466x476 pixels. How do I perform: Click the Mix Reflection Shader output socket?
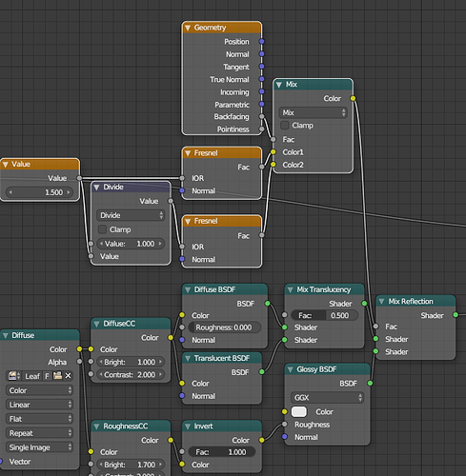[456, 315]
